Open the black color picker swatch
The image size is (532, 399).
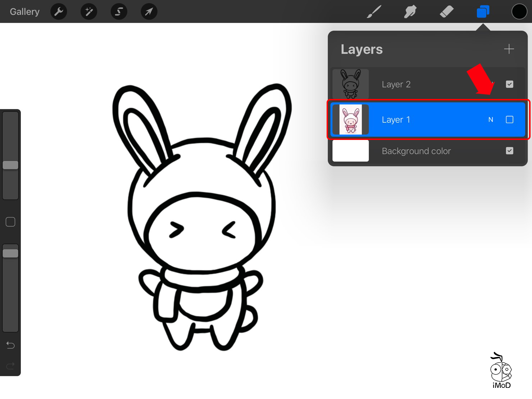[519, 12]
